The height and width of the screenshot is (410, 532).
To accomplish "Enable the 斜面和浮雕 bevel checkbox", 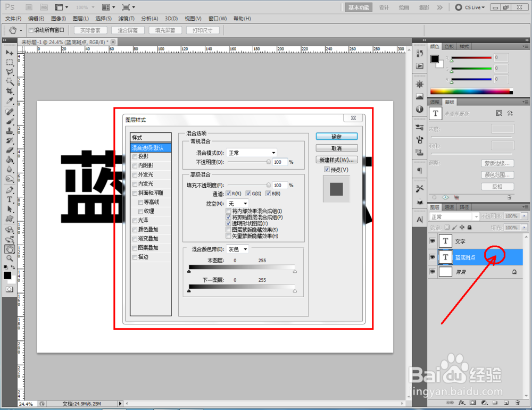I will (135, 193).
